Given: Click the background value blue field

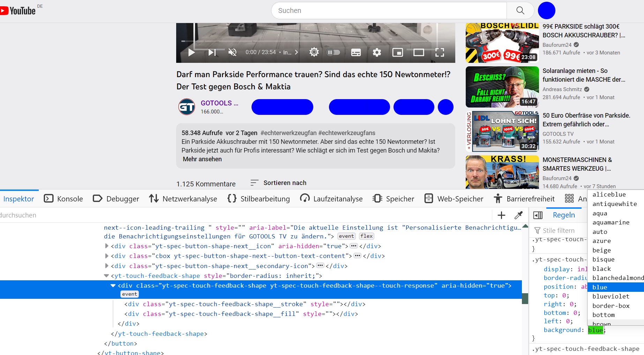Looking at the screenshot, I should tap(596, 330).
